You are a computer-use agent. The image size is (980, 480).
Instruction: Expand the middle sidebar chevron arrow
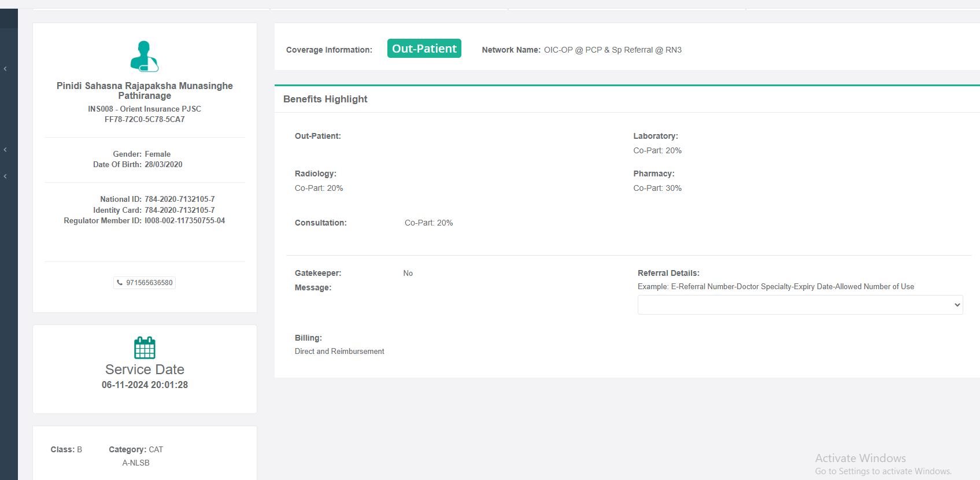click(x=5, y=150)
